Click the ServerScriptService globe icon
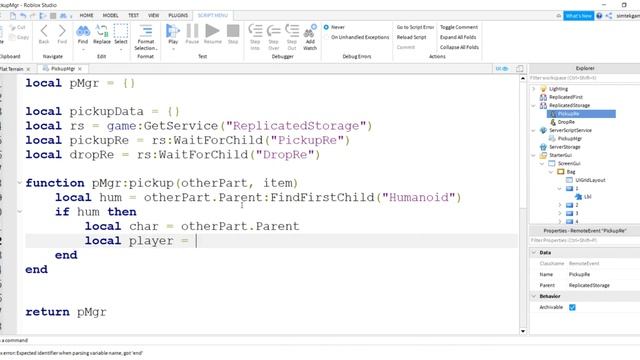Viewport: 640px width, 360px height. (543, 130)
